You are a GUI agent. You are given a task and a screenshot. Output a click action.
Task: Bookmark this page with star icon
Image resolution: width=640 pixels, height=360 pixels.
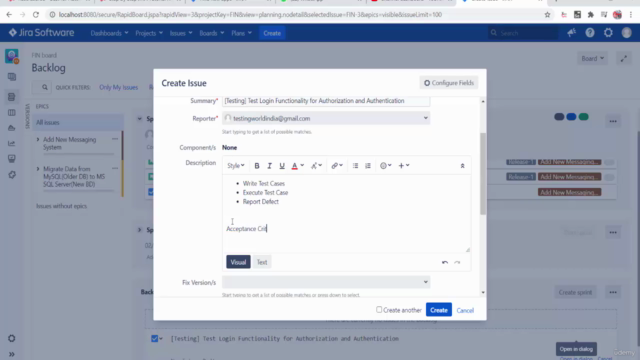(x=547, y=15)
